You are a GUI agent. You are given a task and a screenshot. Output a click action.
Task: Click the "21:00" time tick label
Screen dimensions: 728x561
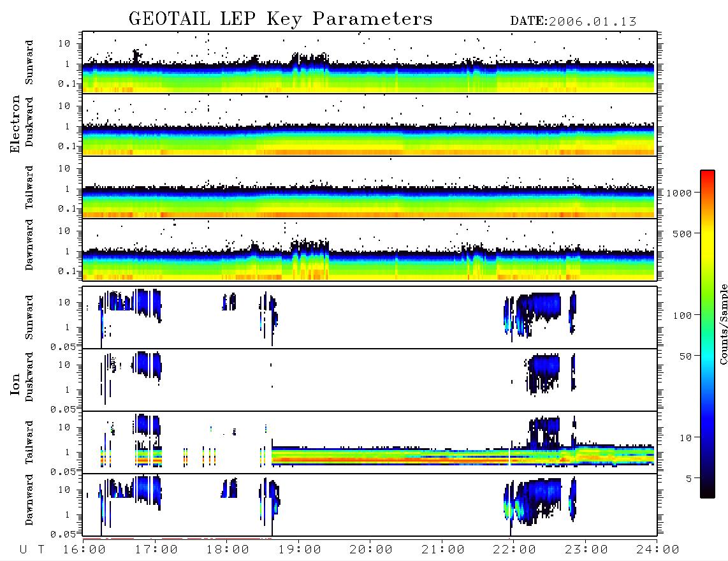pyautogui.click(x=443, y=550)
